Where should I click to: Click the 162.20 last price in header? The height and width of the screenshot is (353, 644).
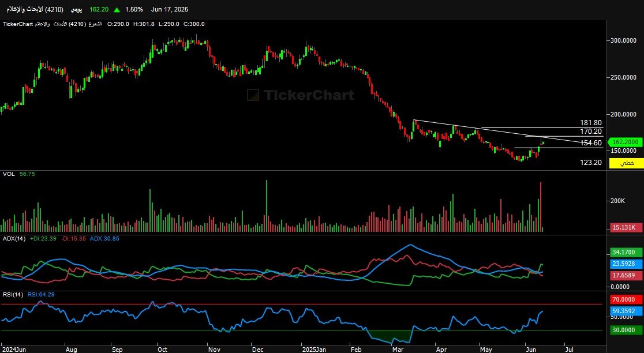point(99,9)
